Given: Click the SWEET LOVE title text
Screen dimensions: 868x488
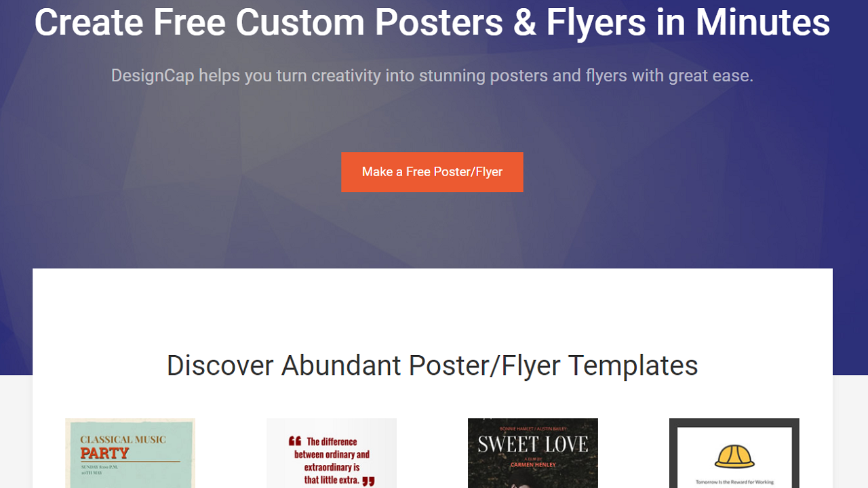Looking at the screenshot, I should pyautogui.click(x=533, y=445).
